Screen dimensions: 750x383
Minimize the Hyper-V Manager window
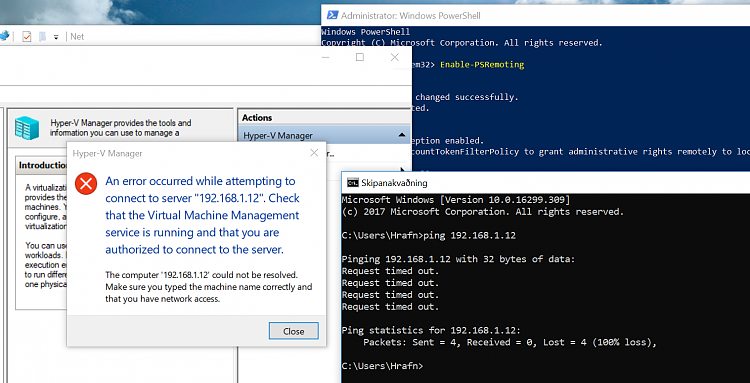[x=326, y=57]
